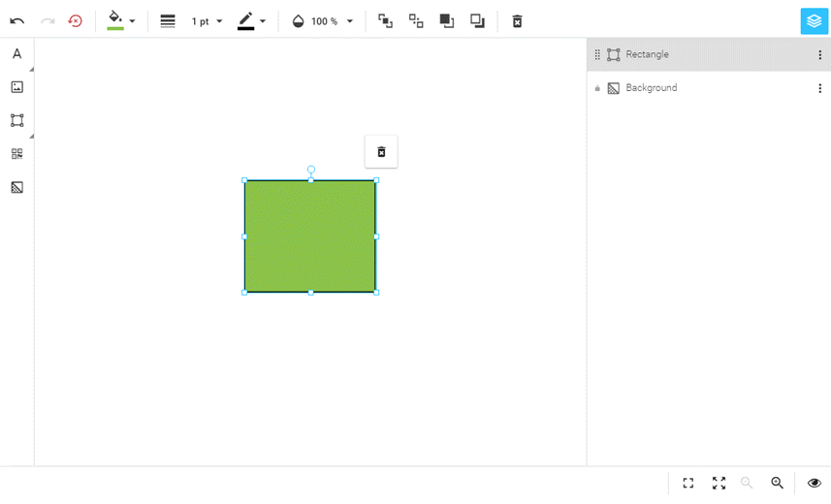831x504 pixels.
Task: Select the Background layer row
Action: [x=709, y=88]
